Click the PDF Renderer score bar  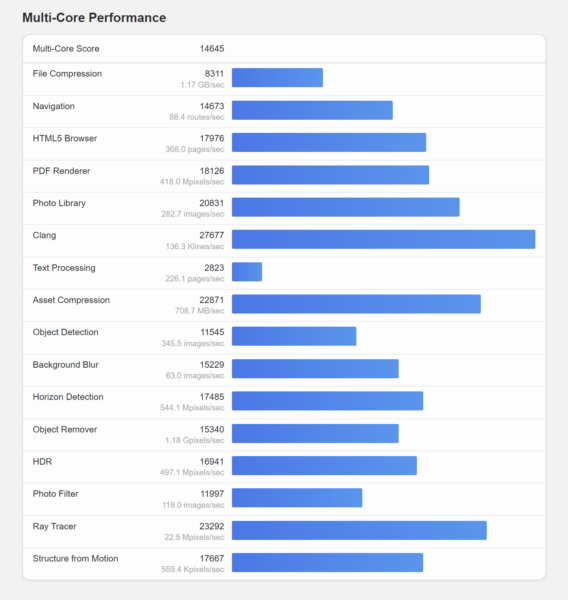[x=330, y=175]
